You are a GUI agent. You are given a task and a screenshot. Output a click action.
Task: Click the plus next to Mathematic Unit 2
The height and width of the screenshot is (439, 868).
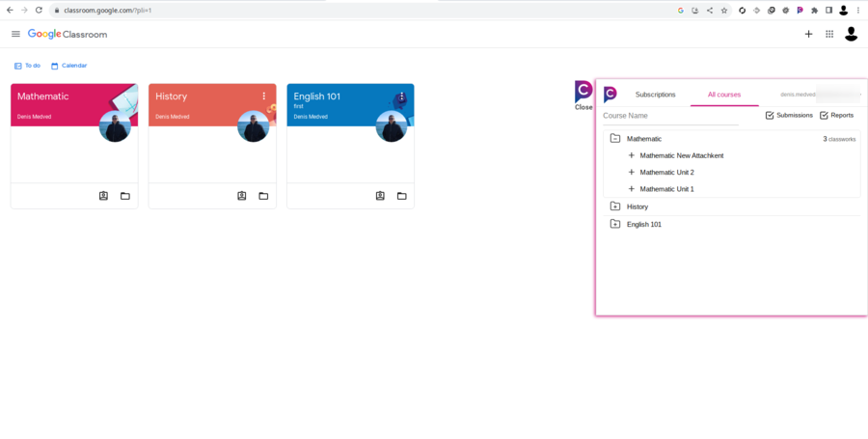[x=631, y=172]
